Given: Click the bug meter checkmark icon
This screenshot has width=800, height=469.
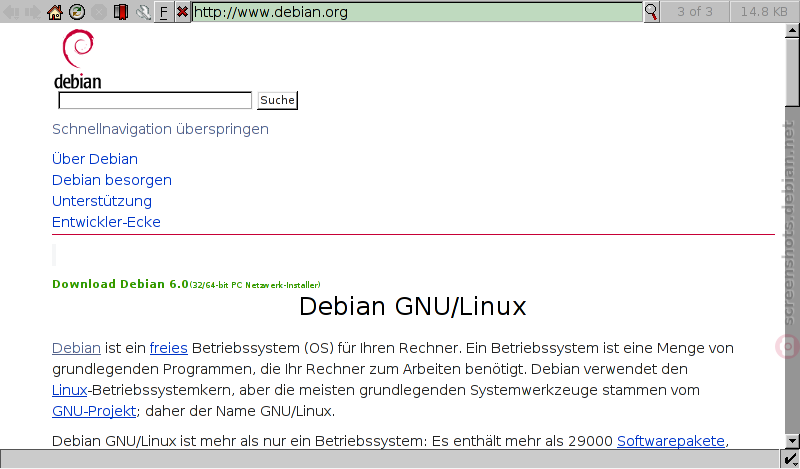Looking at the screenshot, I should [790, 459].
